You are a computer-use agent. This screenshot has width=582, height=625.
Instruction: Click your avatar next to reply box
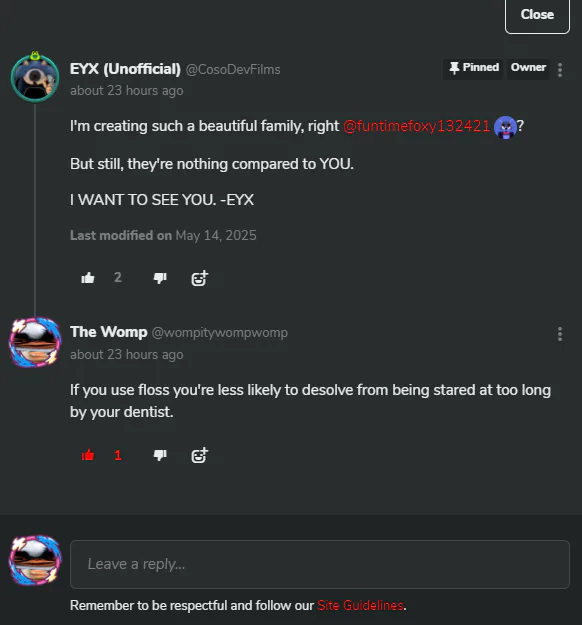(x=35, y=560)
